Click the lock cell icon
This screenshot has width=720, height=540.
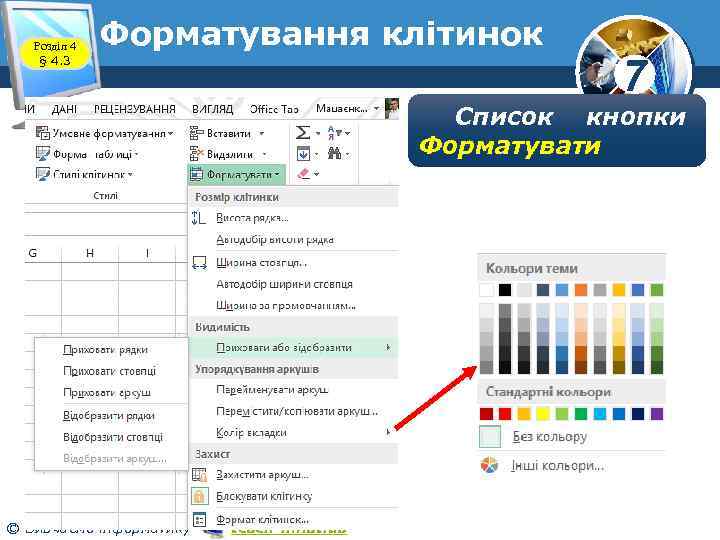(x=199, y=496)
